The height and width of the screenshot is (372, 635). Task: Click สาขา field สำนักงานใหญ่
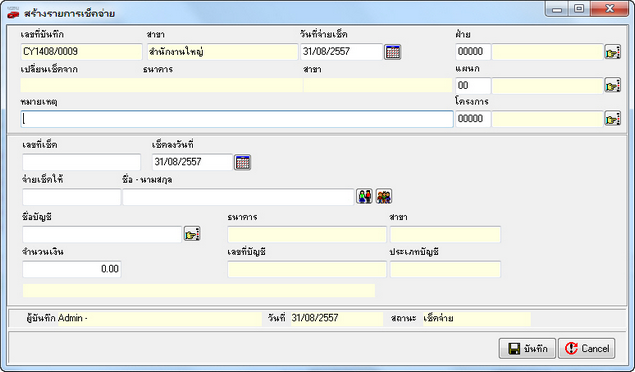click(222, 52)
